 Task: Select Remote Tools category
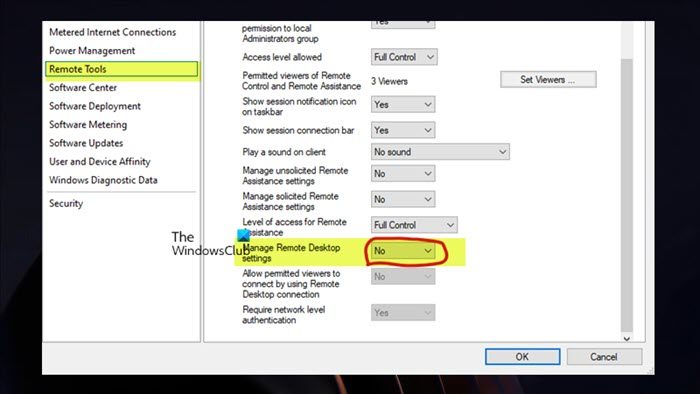click(x=121, y=69)
